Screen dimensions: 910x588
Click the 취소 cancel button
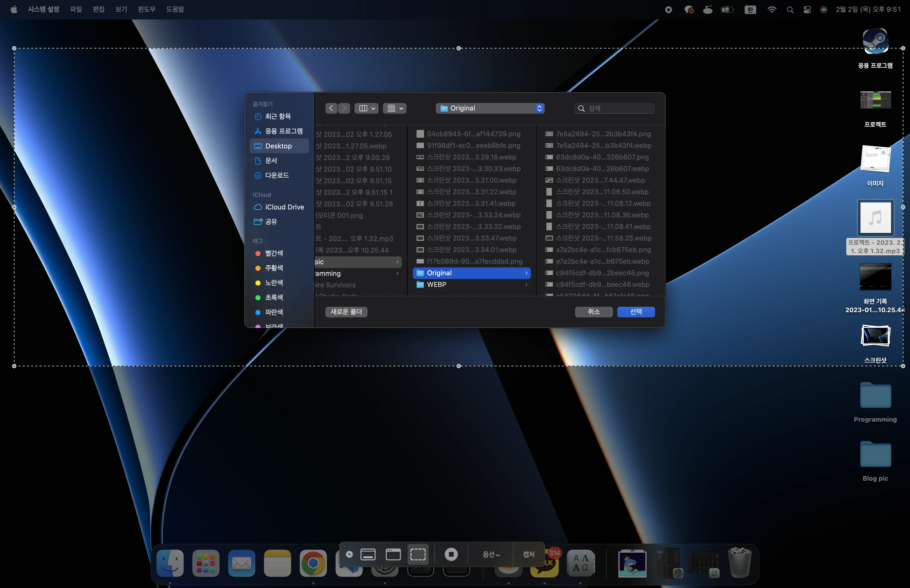[594, 312]
